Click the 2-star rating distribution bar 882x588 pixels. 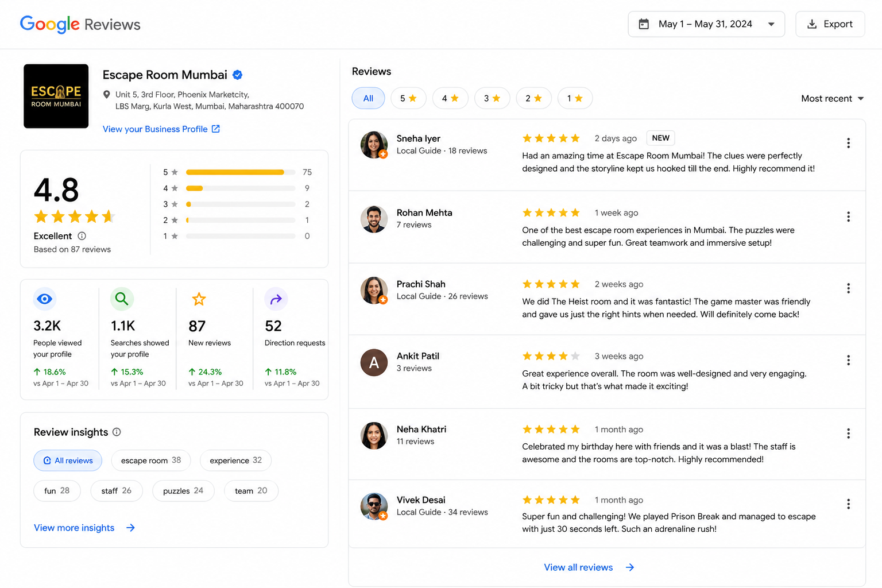coord(241,220)
